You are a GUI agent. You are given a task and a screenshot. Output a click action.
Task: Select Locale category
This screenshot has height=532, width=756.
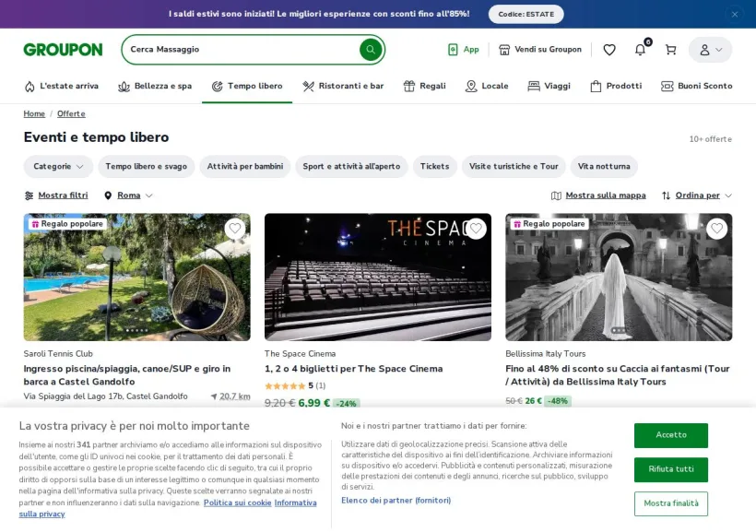coord(487,86)
